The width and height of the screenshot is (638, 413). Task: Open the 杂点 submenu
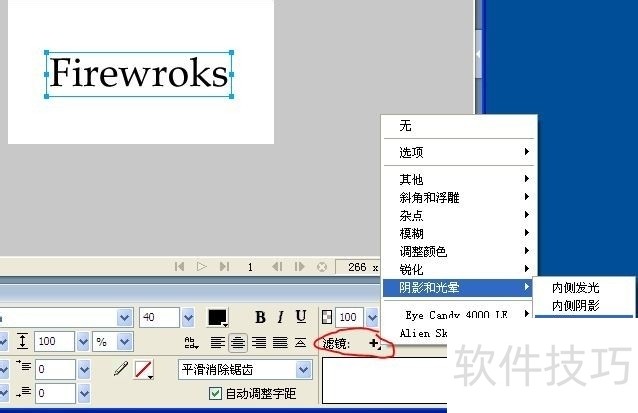[459, 215]
